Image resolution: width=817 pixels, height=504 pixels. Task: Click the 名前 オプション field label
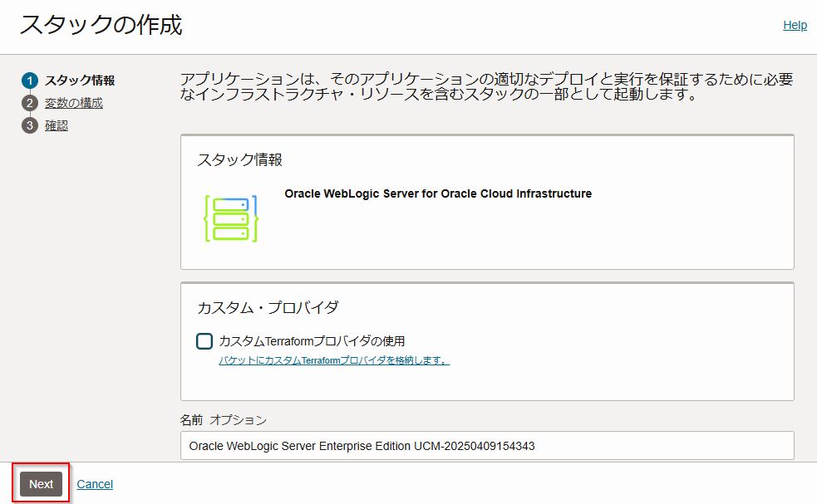(224, 420)
